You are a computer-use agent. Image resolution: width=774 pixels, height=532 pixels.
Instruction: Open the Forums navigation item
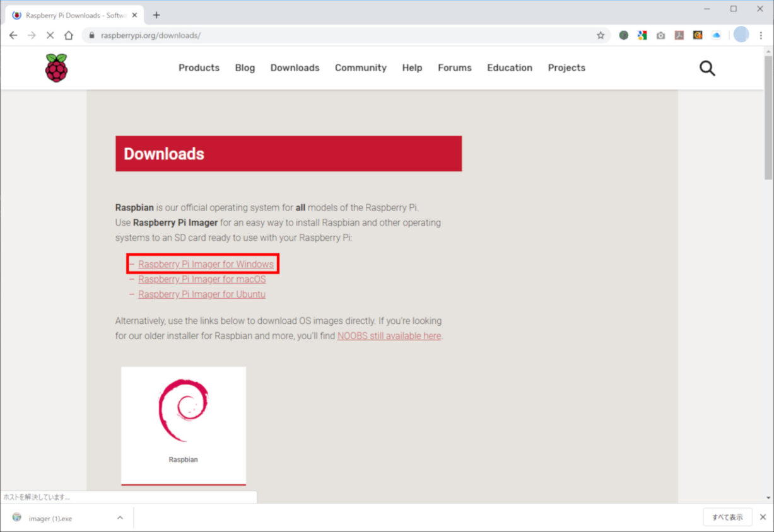[x=454, y=67]
